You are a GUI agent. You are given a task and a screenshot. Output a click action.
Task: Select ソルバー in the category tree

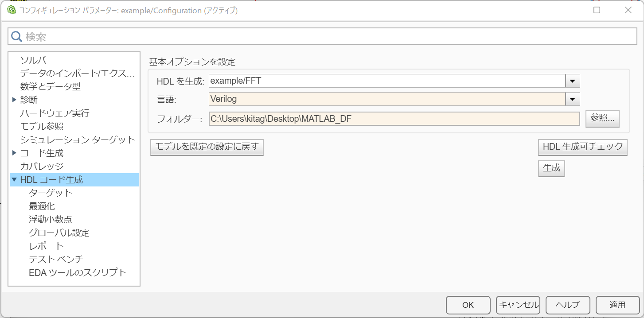tap(38, 60)
